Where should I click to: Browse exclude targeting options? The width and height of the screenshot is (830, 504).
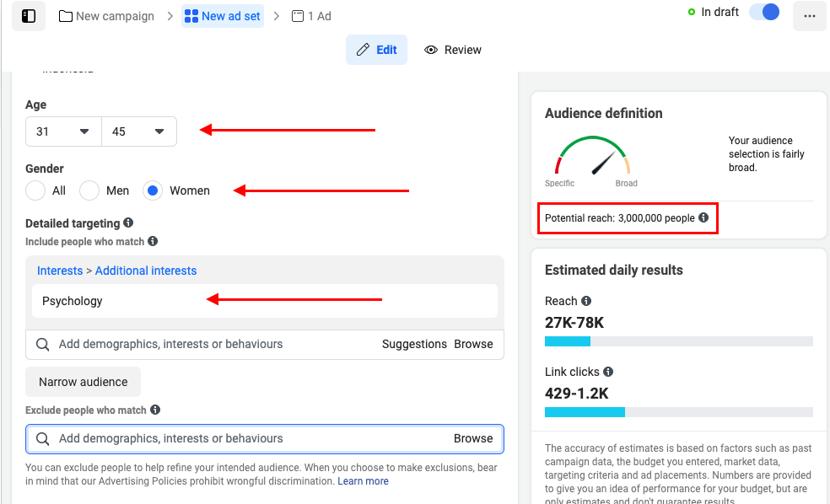click(473, 438)
